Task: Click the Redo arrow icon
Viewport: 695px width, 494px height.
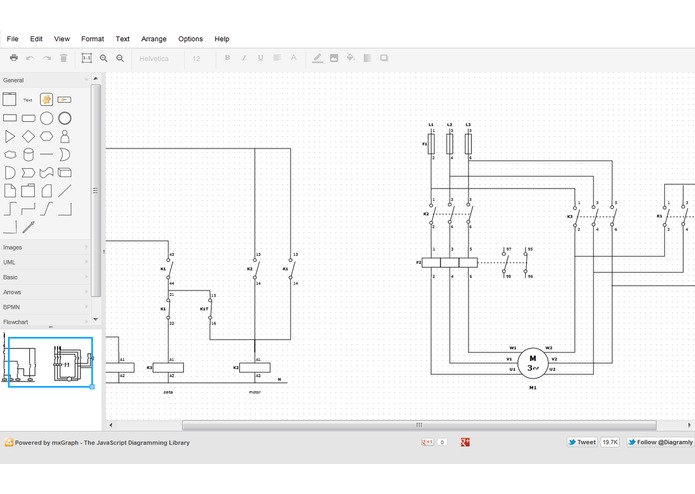Action: 47,58
